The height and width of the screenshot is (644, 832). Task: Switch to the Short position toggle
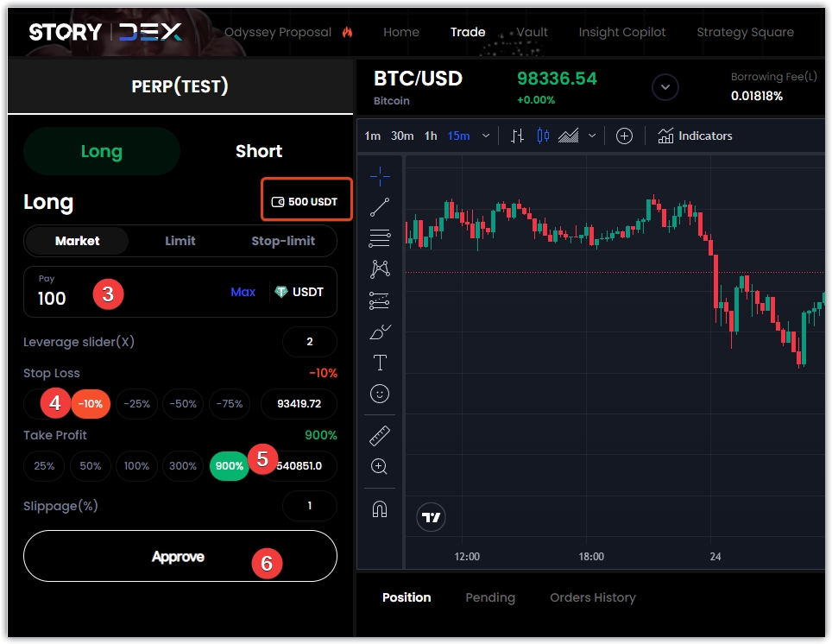pos(259,152)
